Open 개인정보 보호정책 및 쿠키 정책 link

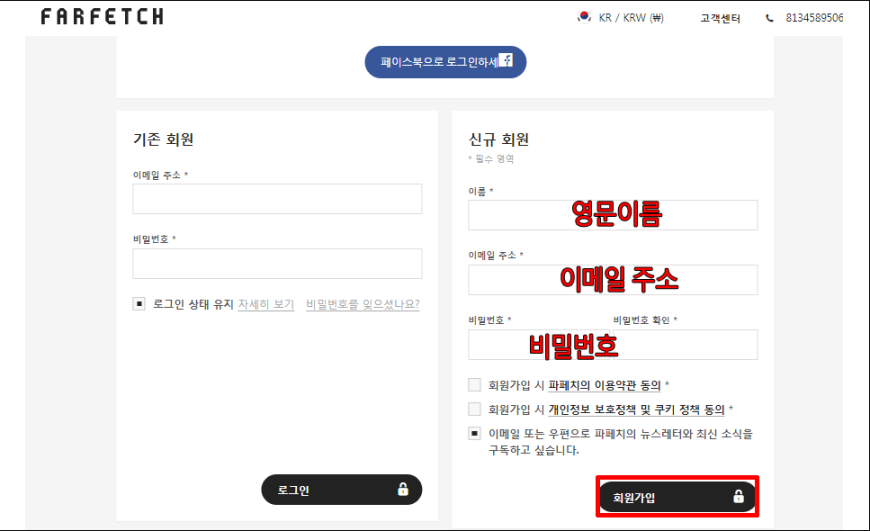pos(636,409)
